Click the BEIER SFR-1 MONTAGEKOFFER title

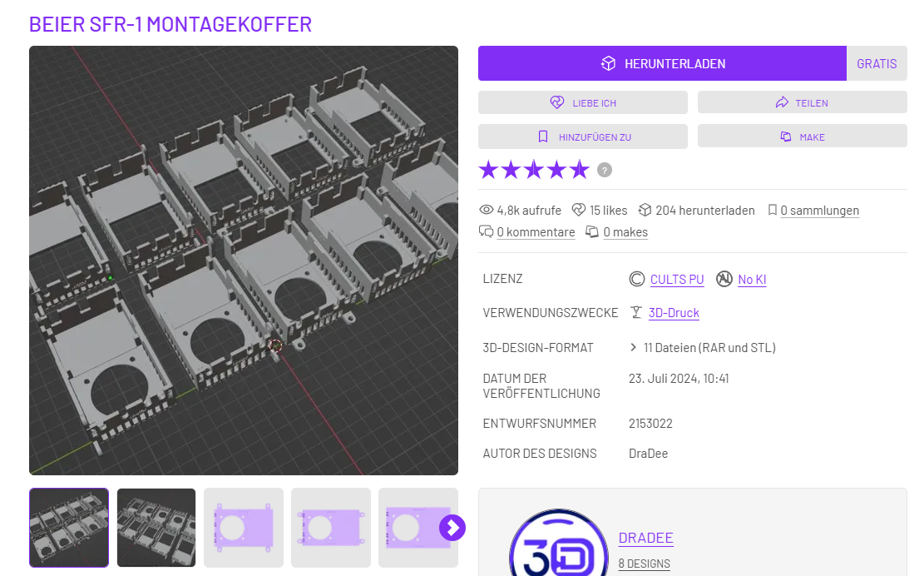point(170,24)
